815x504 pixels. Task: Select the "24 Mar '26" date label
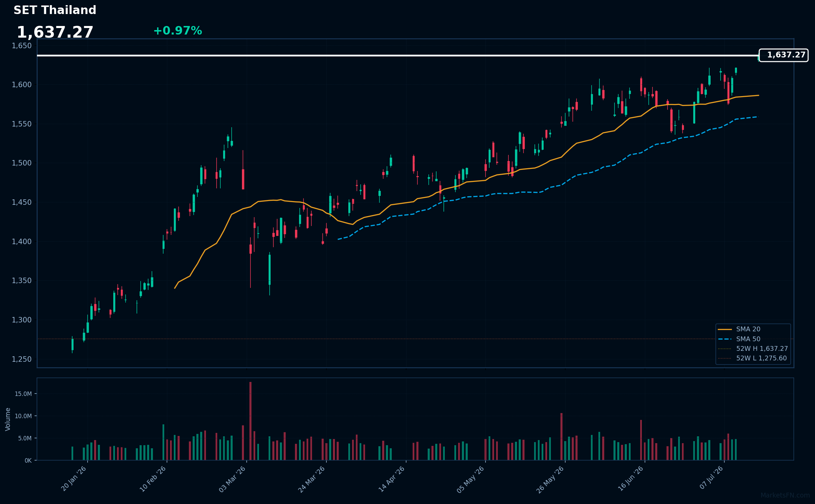[312, 479]
